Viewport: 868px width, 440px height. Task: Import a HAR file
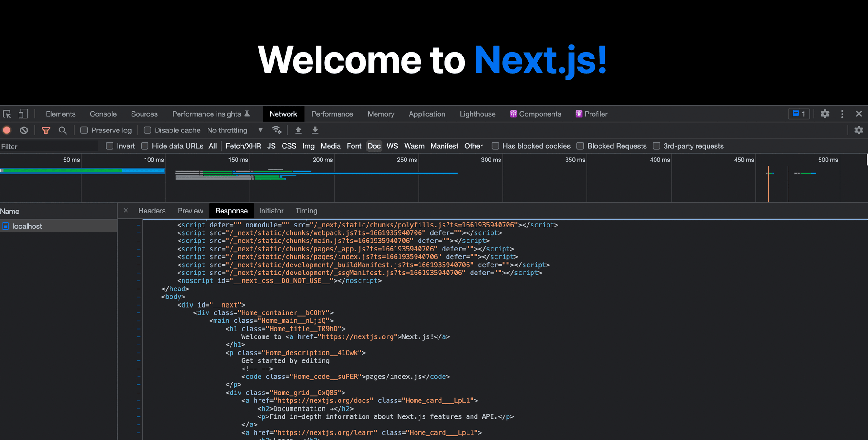(x=298, y=130)
